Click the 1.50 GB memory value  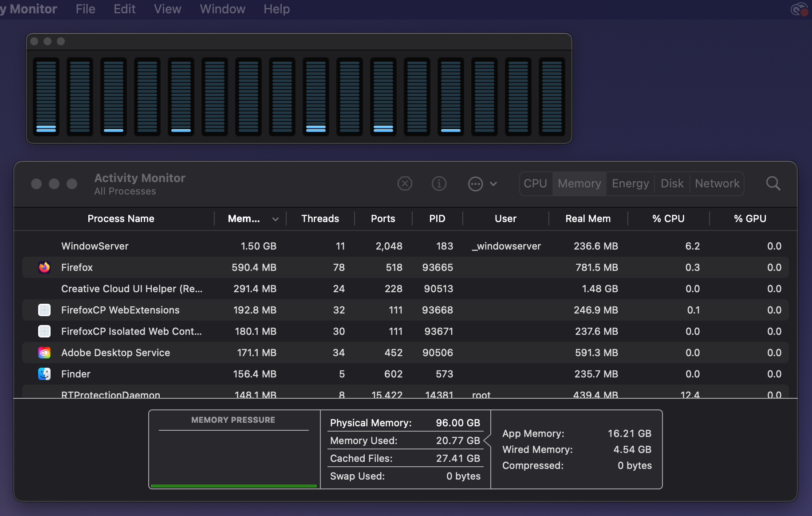(258, 246)
